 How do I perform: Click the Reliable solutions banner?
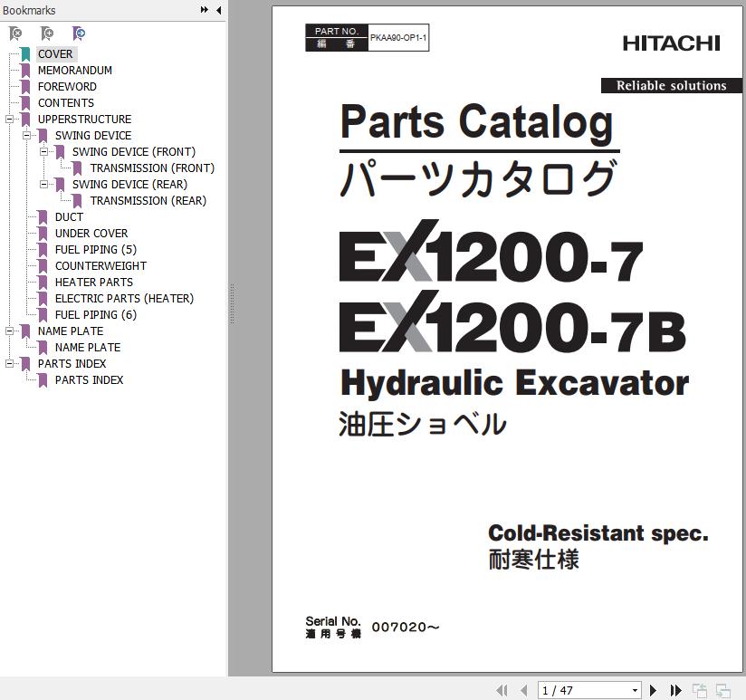click(671, 86)
